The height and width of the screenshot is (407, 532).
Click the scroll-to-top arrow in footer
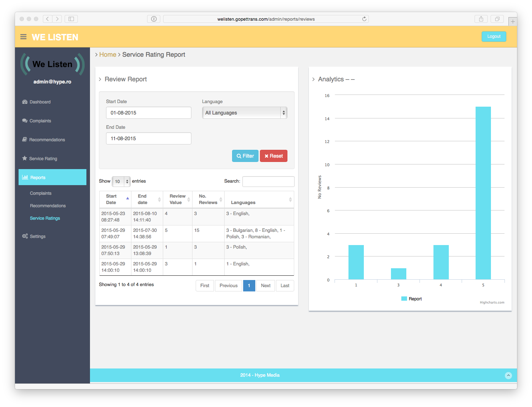click(x=508, y=375)
